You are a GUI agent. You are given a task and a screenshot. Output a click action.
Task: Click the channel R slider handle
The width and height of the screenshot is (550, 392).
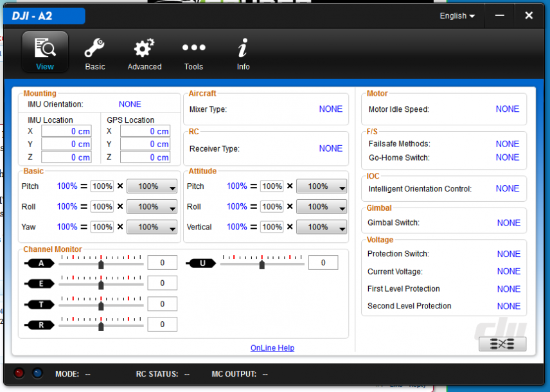pos(101,326)
